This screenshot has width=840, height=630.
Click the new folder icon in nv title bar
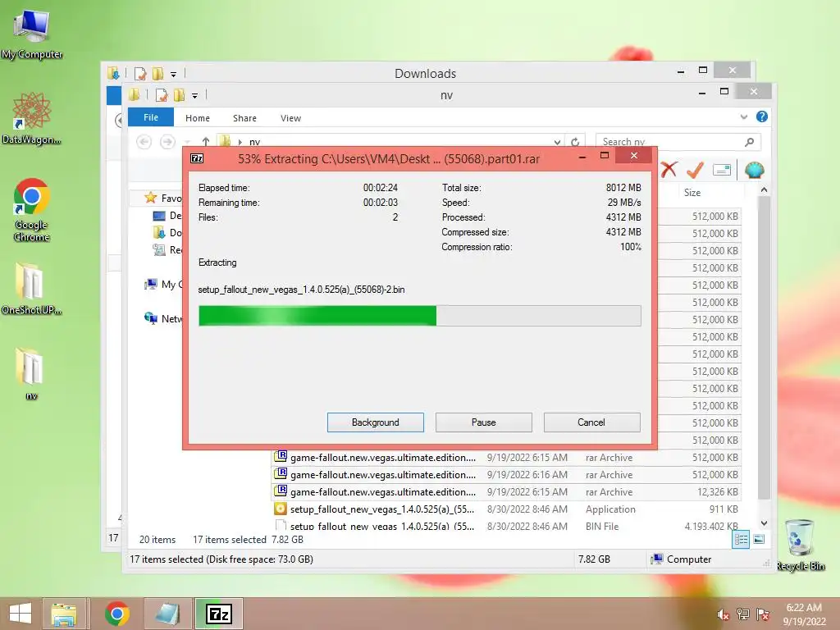[179, 95]
